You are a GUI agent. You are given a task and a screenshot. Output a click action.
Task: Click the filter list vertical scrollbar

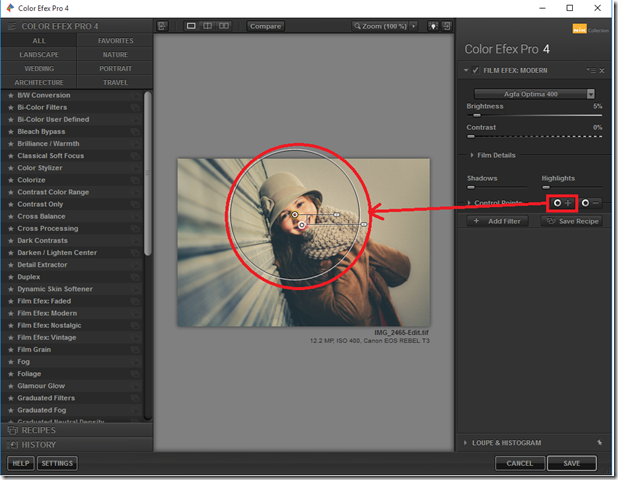tap(148, 173)
